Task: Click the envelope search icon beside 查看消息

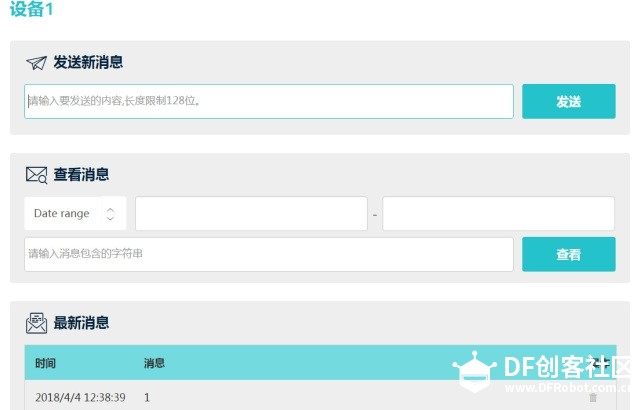Action: tap(37, 175)
